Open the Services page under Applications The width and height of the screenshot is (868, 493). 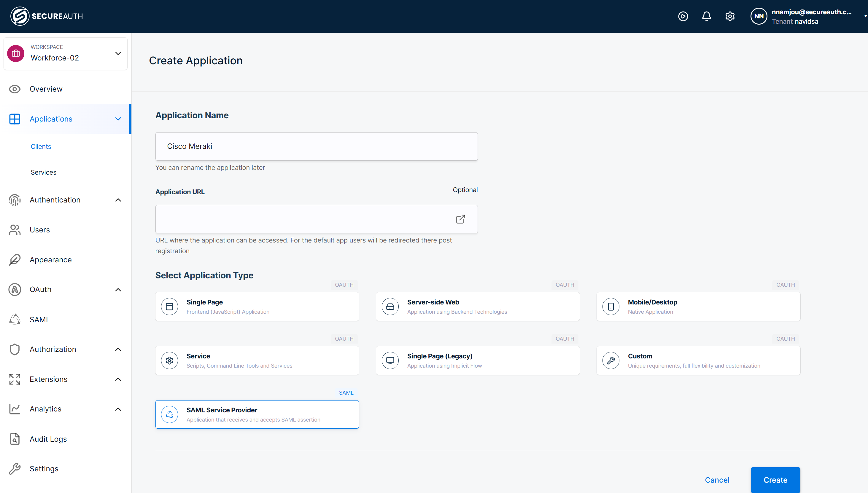[x=43, y=172]
